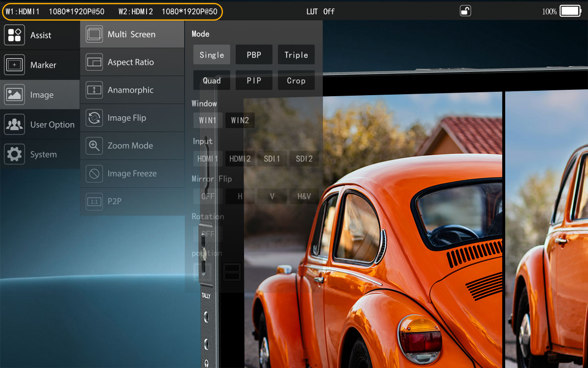588x368 pixels.
Task: Open Image Freeze submenu label
Action: coord(132,174)
